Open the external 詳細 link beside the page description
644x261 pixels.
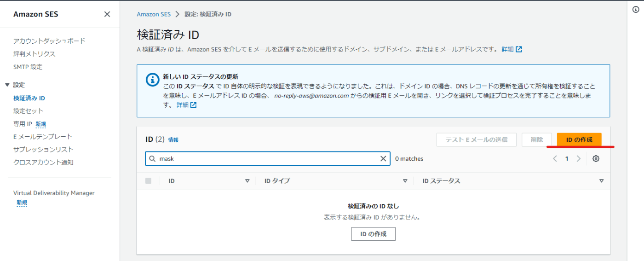(x=512, y=49)
